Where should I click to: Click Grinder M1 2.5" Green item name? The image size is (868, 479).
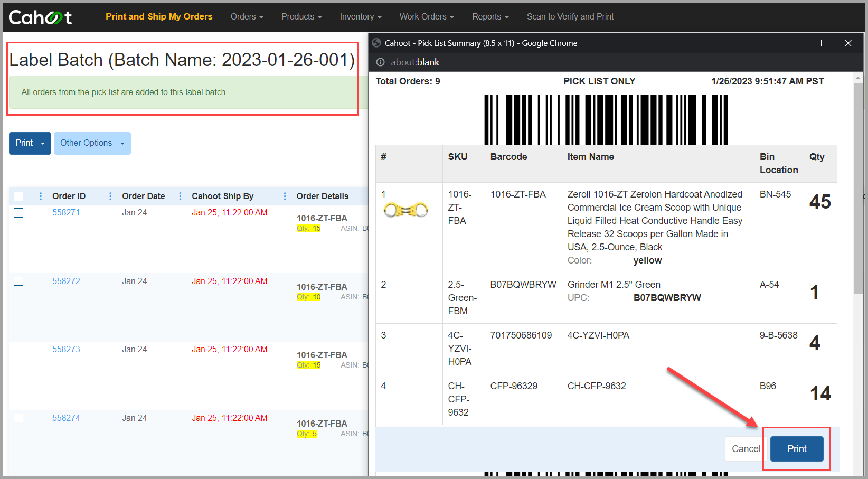pos(614,285)
